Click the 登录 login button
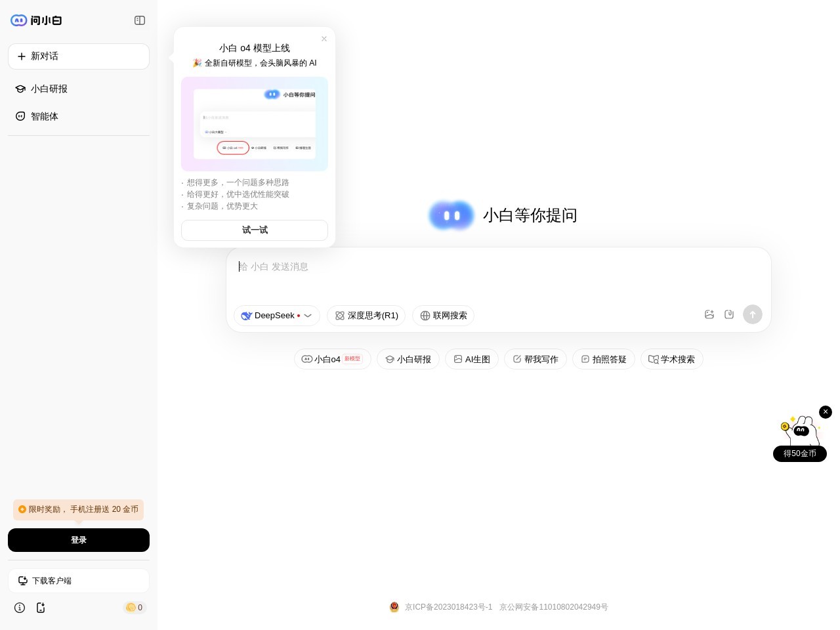Viewport: 840px width, 630px height. pos(79,540)
